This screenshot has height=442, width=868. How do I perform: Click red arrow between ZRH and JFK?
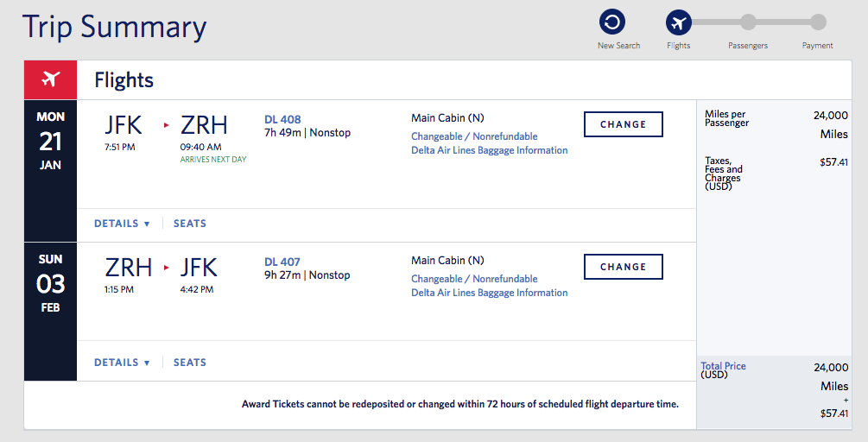(167, 268)
